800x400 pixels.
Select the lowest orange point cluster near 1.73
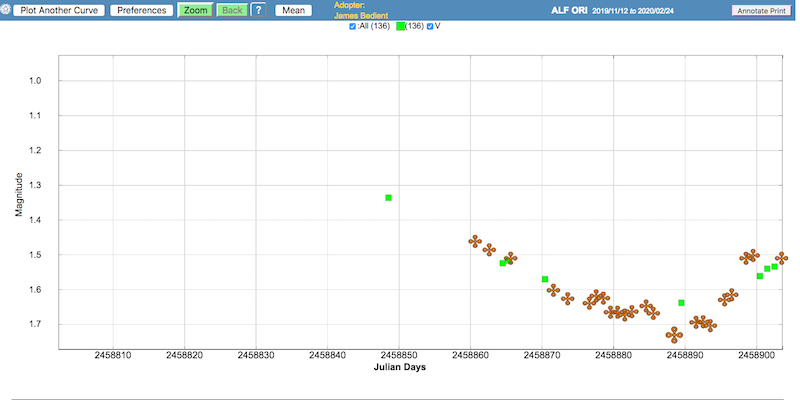click(x=674, y=335)
